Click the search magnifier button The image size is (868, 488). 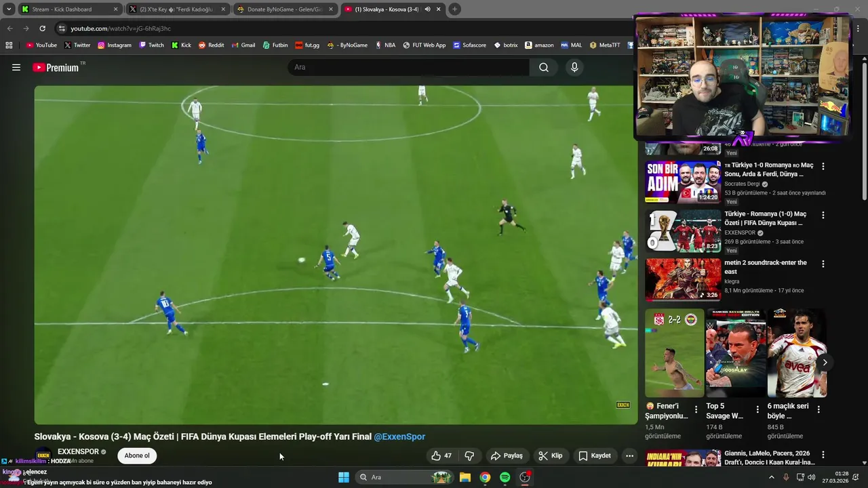coord(544,67)
